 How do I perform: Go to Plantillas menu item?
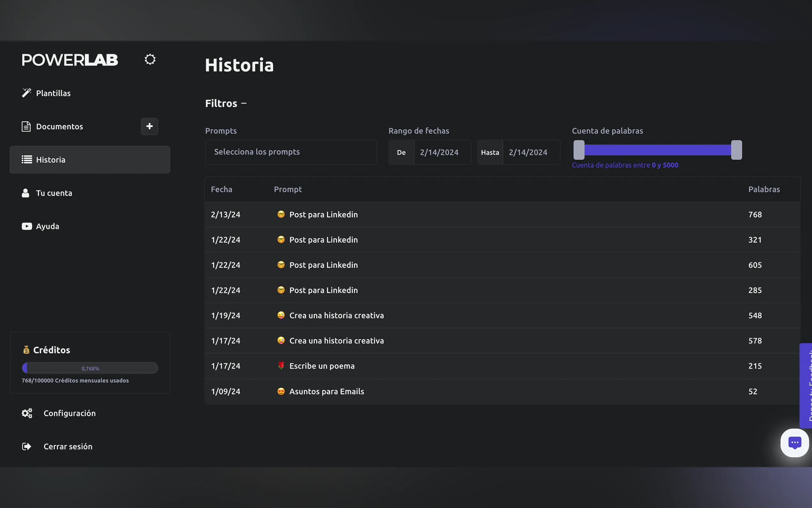[x=53, y=93]
